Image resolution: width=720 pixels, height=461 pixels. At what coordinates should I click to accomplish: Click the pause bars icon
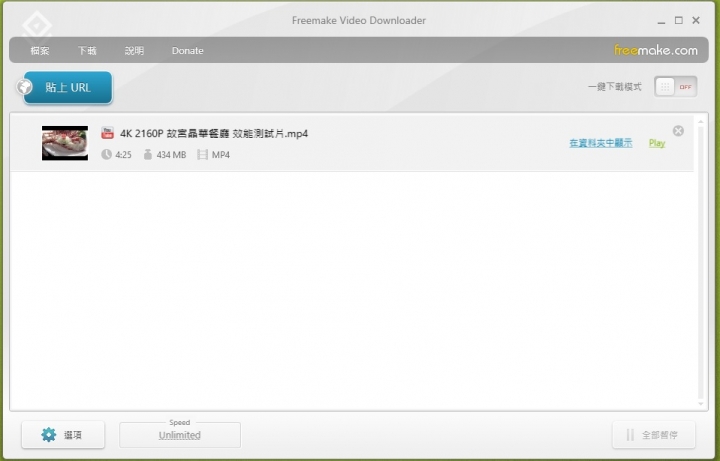(x=630, y=434)
